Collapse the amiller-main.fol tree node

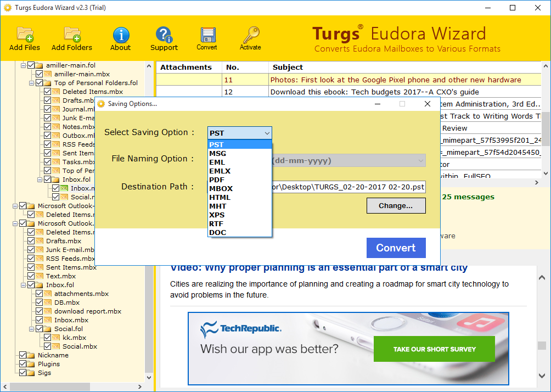pyautogui.click(x=24, y=65)
